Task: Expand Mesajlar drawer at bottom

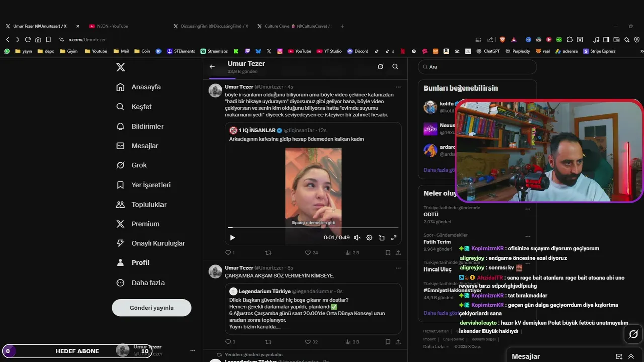Action: [631, 356]
